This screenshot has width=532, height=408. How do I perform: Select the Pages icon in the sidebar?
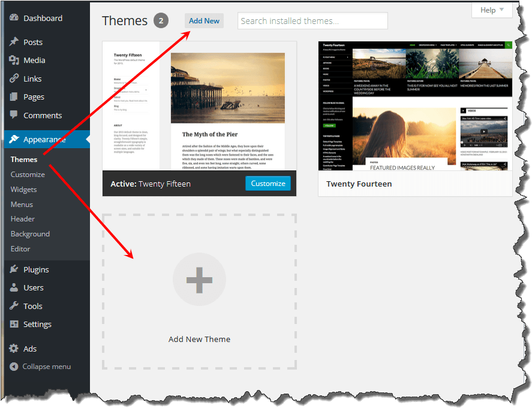[x=13, y=97]
